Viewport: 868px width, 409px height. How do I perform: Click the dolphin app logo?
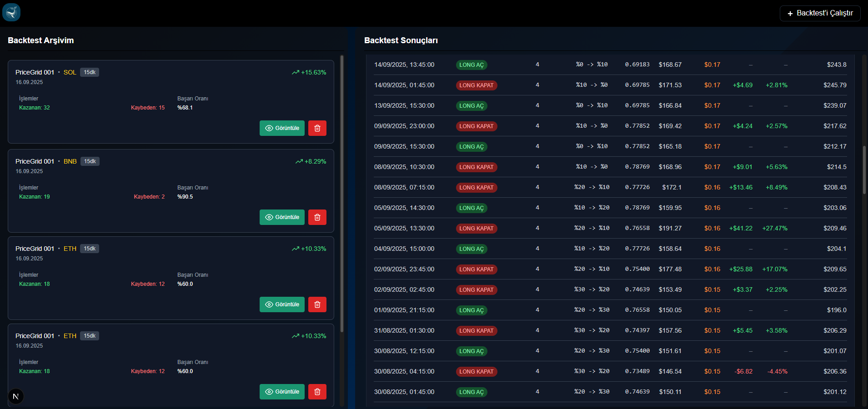pos(11,12)
